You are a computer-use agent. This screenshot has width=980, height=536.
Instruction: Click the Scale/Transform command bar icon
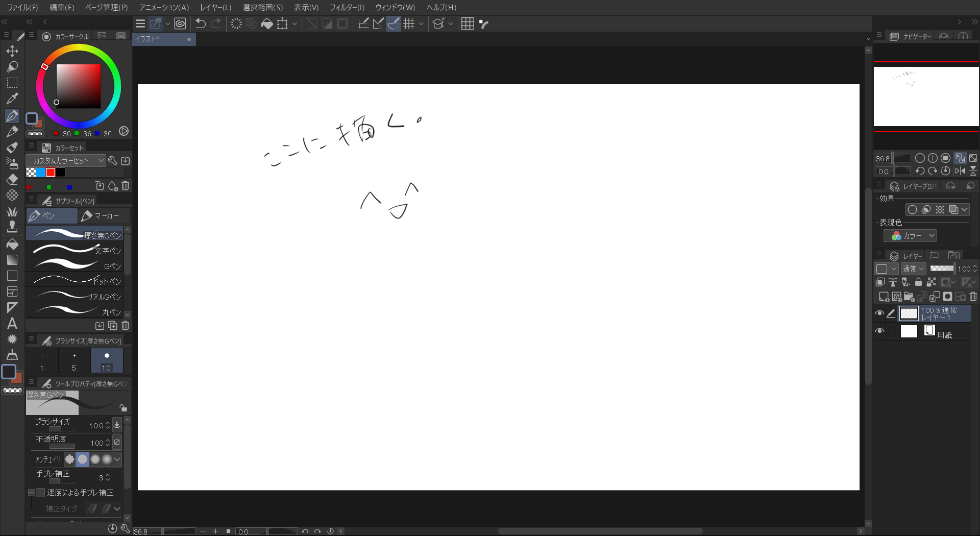pos(282,23)
